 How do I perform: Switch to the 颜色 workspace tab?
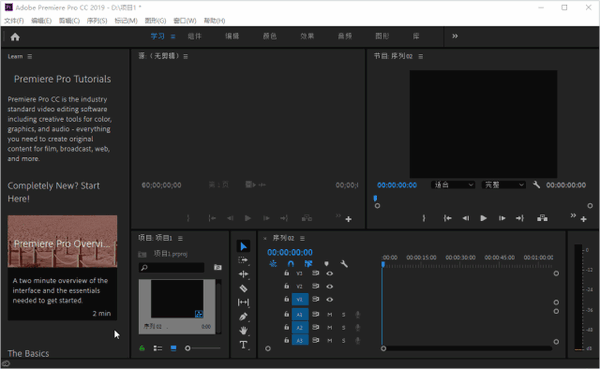(269, 36)
